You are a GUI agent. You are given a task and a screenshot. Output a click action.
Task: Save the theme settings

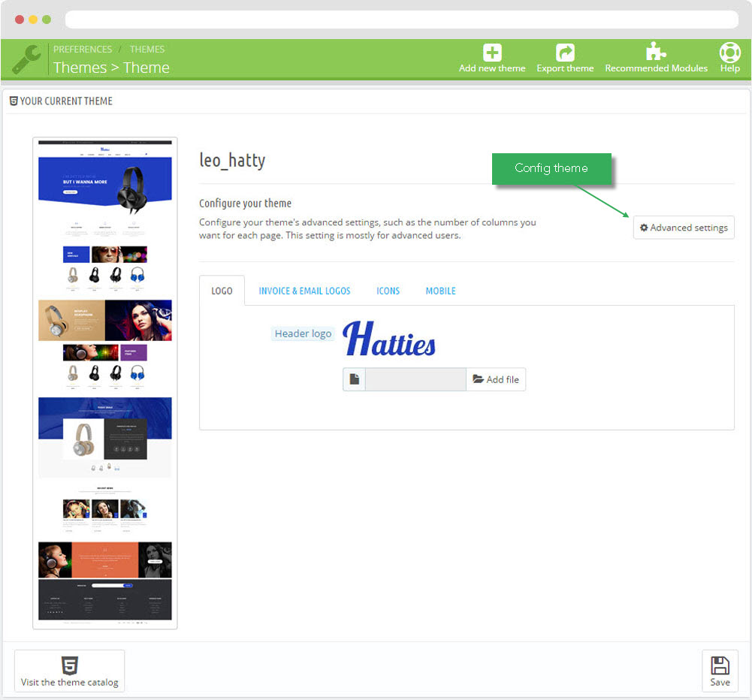point(720,671)
